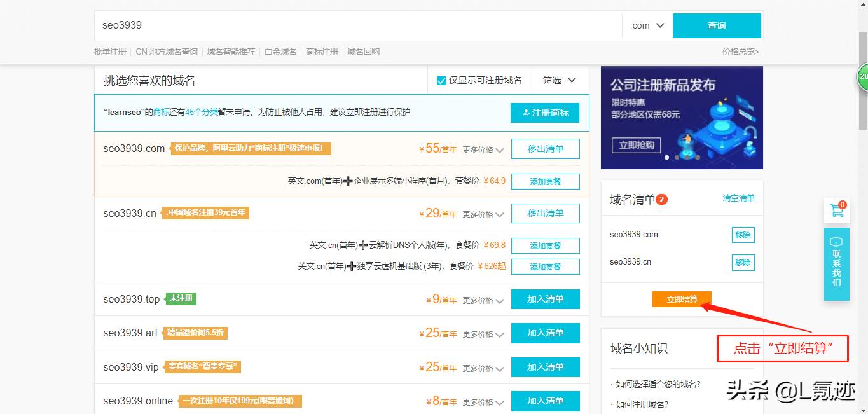
Task: Open the shopping cart panel
Action: tap(836, 210)
